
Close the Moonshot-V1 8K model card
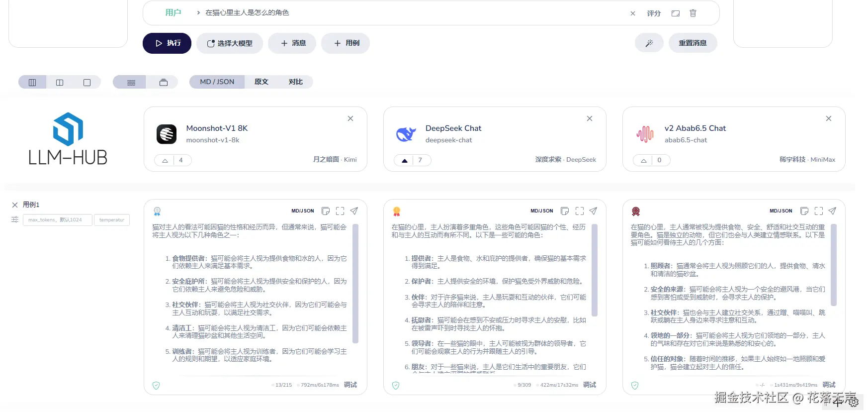(x=350, y=118)
